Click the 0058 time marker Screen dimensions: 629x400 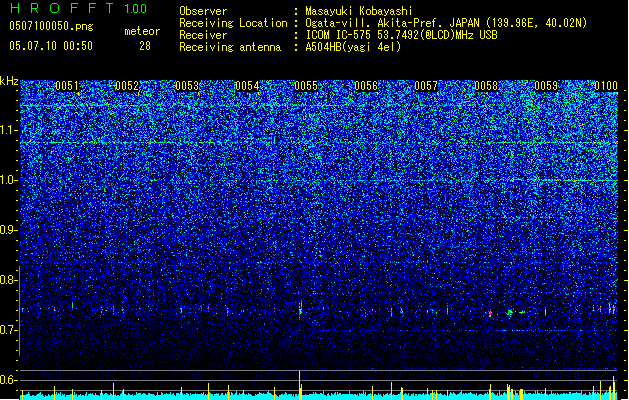pos(486,86)
